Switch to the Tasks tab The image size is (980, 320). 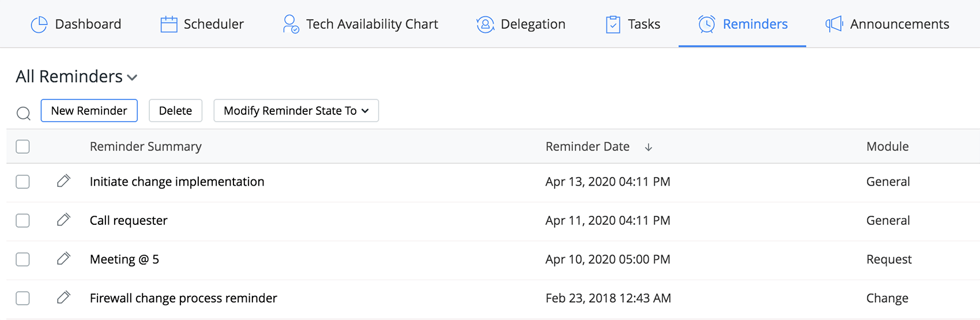632,24
